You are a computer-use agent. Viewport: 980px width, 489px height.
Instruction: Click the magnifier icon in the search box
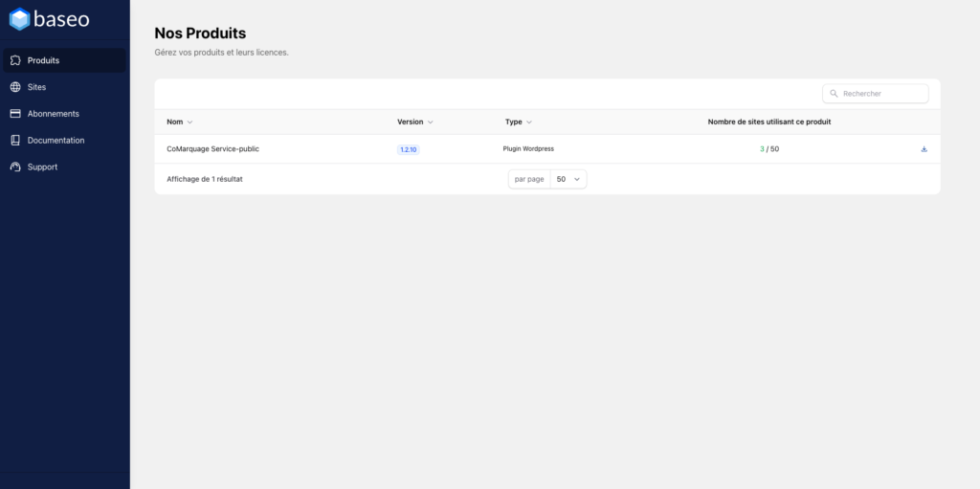pyautogui.click(x=835, y=94)
